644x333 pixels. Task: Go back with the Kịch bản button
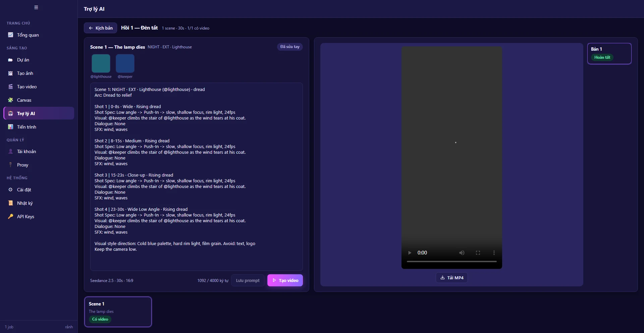pos(101,28)
